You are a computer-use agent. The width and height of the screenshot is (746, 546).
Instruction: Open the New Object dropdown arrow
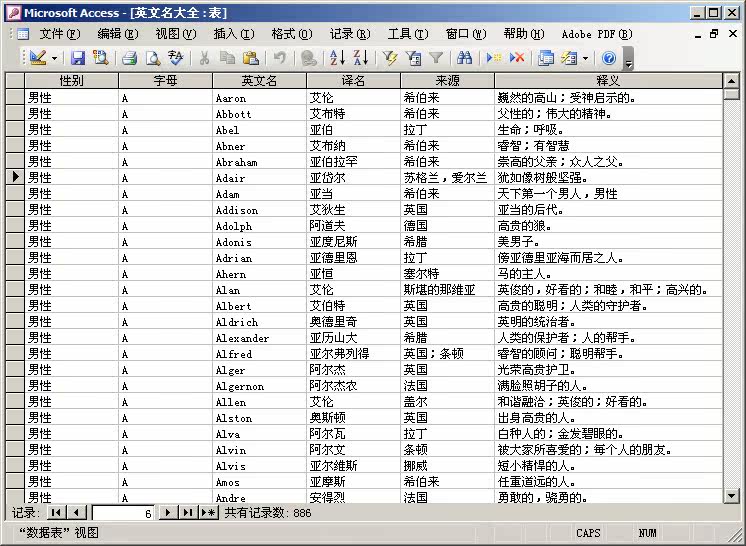(x=585, y=58)
